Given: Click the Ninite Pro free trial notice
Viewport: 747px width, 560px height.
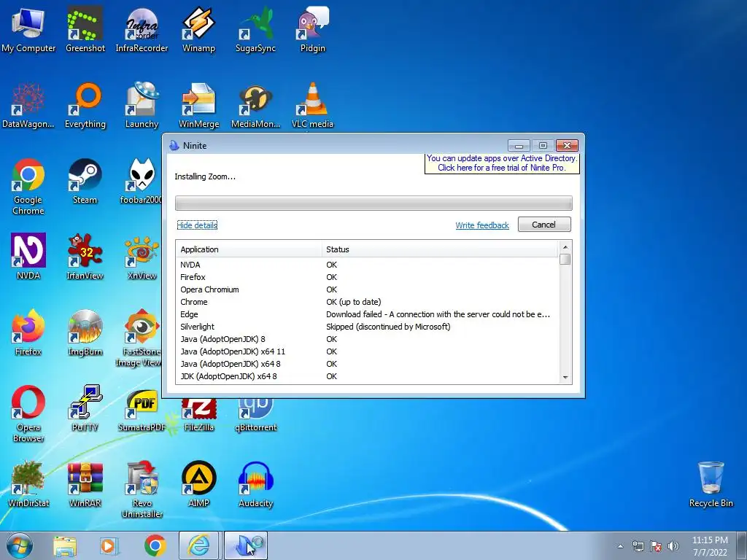Looking at the screenshot, I should click(x=502, y=163).
